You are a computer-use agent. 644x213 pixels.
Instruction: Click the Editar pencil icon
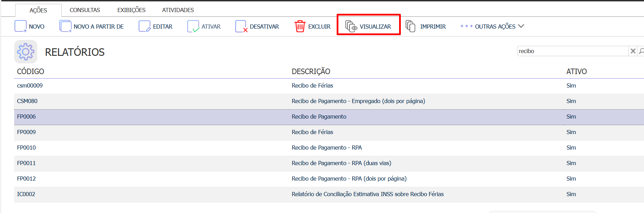(145, 26)
